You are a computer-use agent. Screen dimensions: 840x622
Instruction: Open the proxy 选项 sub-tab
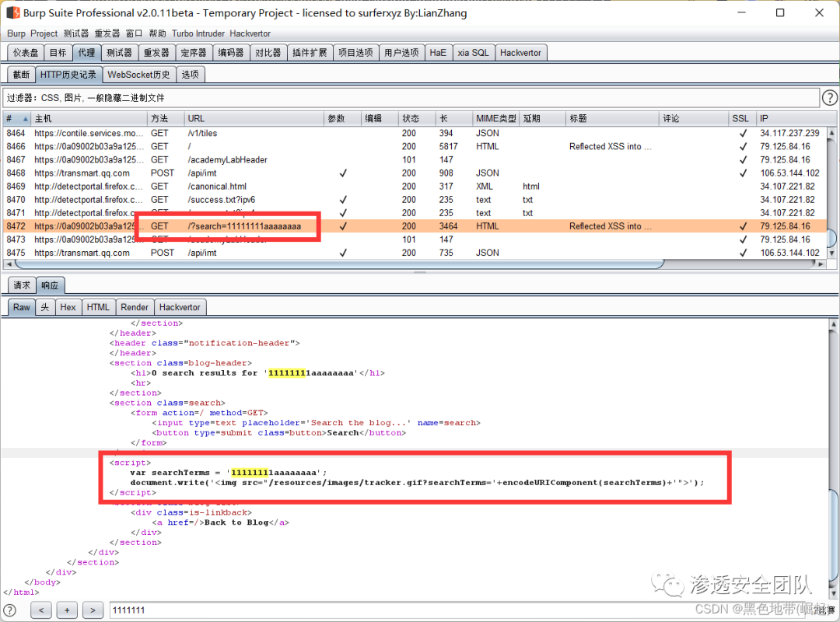pos(191,75)
